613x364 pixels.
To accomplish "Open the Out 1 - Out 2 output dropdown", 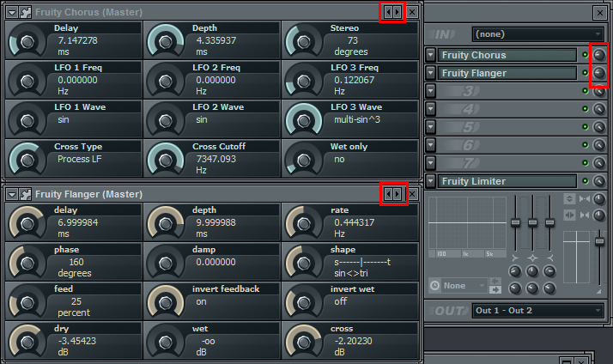I will pyautogui.click(x=537, y=311).
